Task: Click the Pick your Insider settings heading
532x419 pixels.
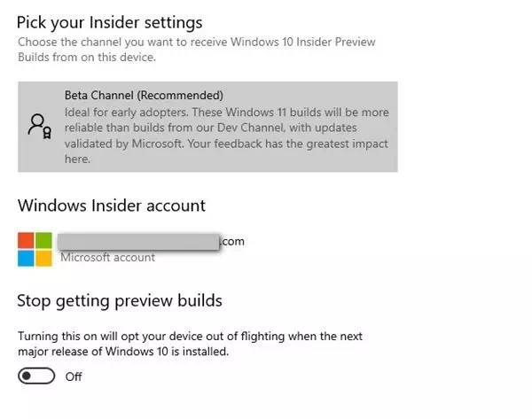Action: pos(110,23)
